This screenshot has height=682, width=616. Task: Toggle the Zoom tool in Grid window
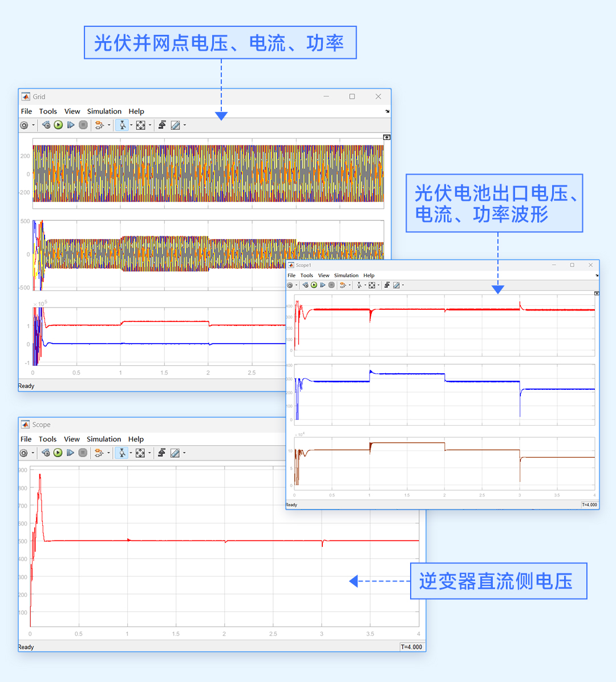[x=123, y=125]
